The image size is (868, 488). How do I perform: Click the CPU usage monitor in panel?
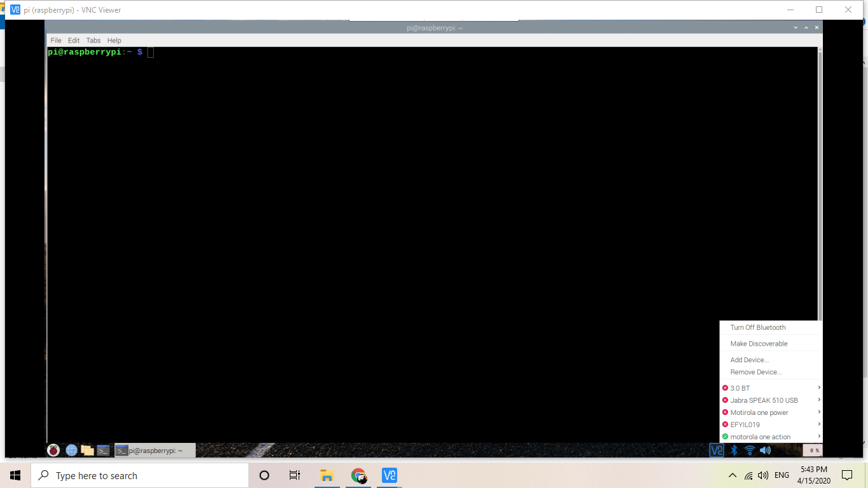(812, 451)
